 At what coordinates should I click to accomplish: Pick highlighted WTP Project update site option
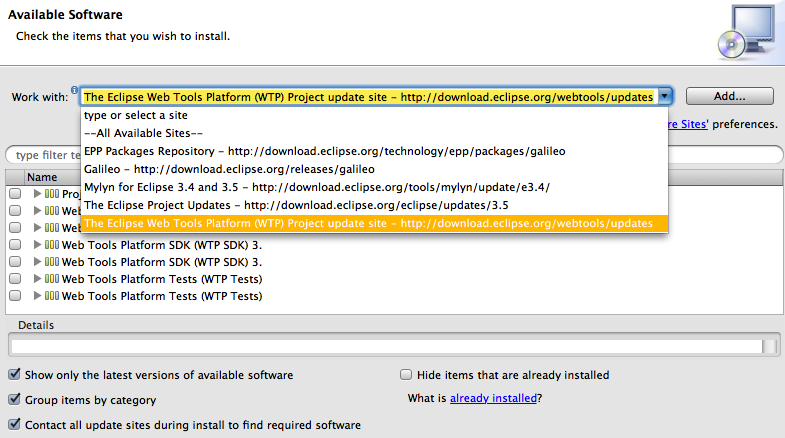[x=374, y=223]
